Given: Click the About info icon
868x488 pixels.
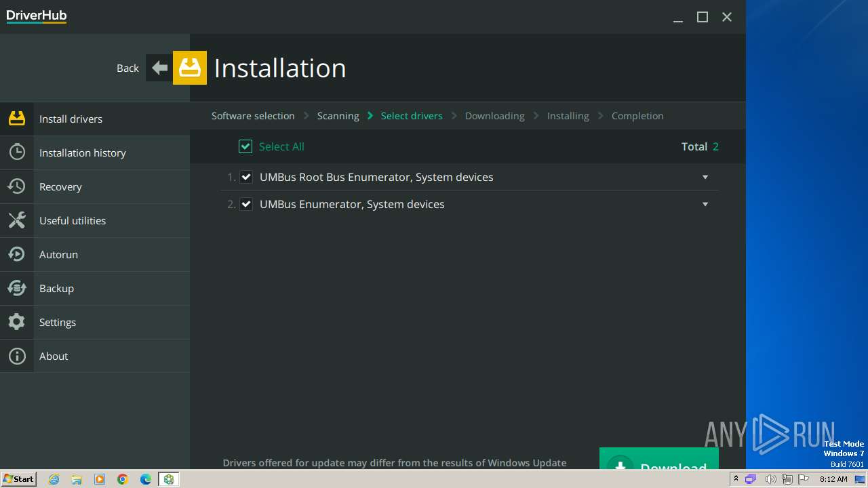Looking at the screenshot, I should point(17,356).
